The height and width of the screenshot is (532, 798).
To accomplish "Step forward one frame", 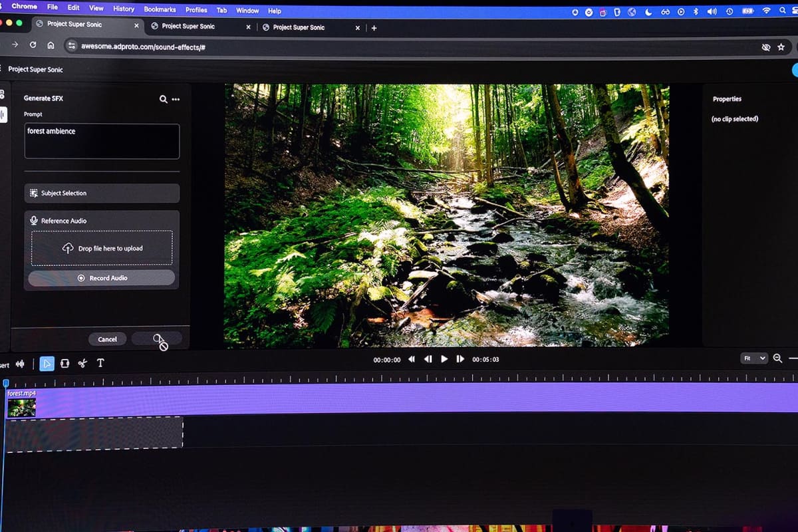I will pyautogui.click(x=460, y=359).
